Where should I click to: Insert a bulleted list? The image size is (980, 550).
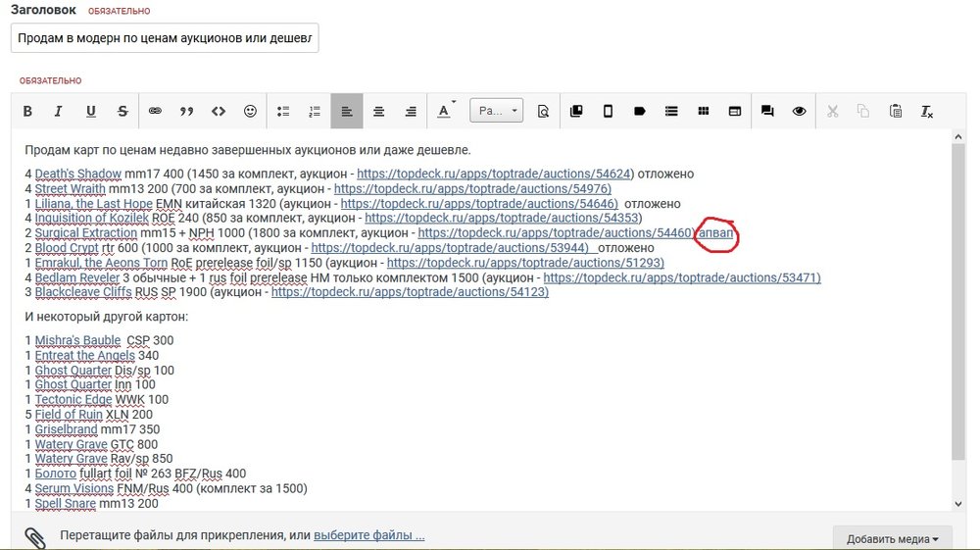(283, 112)
